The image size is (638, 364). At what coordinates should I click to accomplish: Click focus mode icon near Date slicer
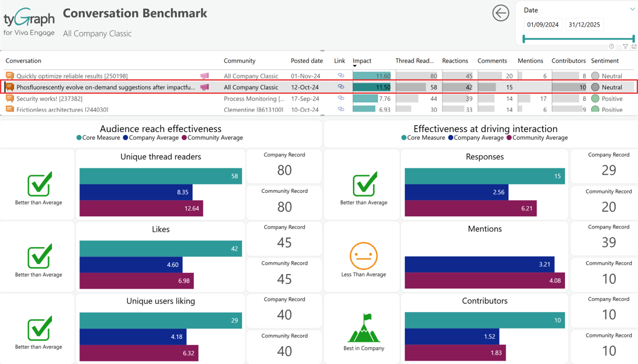634,46
